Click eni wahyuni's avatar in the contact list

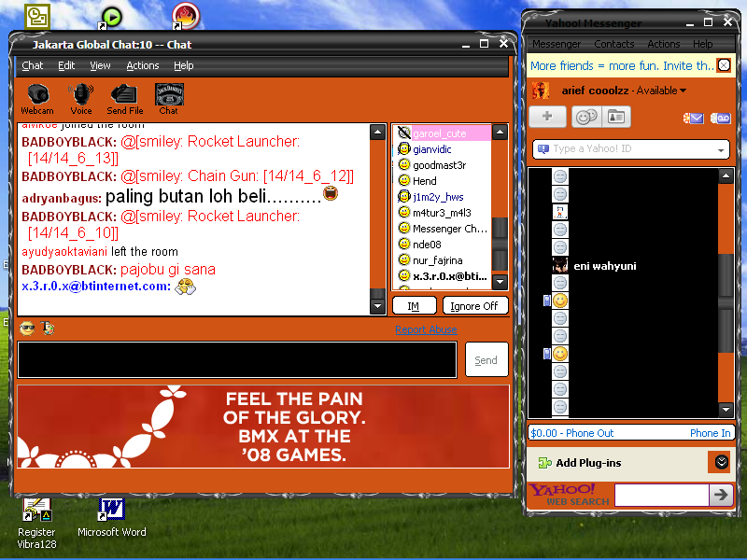click(x=559, y=265)
